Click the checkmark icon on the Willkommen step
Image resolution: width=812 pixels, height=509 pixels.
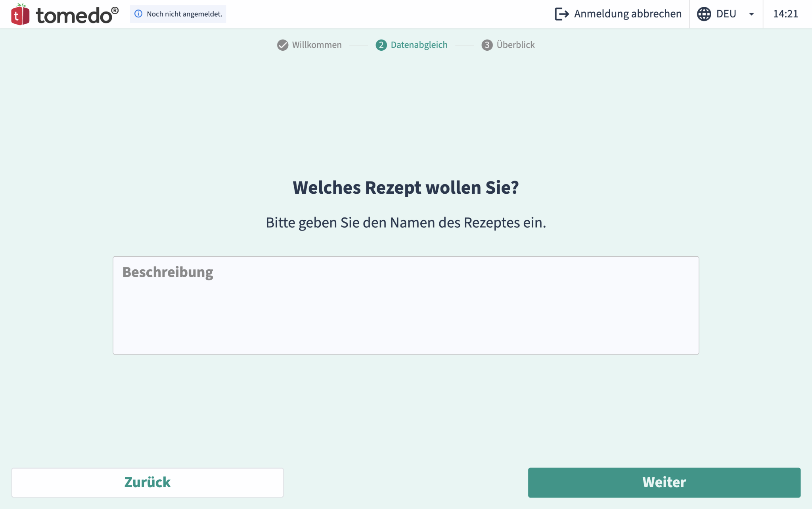pyautogui.click(x=282, y=45)
